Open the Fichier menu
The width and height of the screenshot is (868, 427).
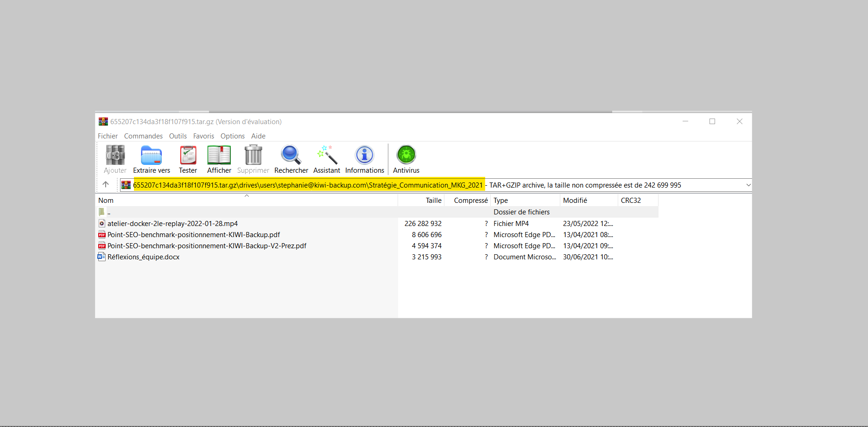[x=108, y=136]
